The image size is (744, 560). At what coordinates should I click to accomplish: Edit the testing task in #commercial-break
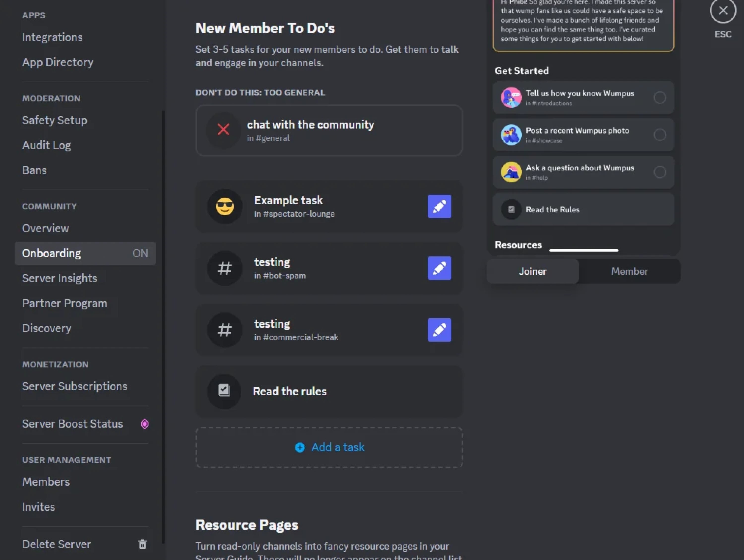[439, 330]
